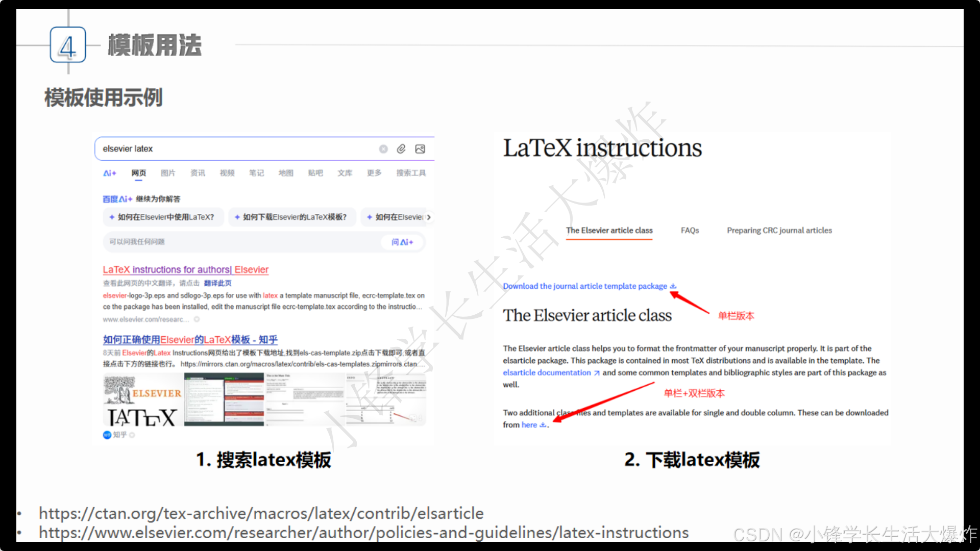Click the clear search text icon

click(x=383, y=149)
